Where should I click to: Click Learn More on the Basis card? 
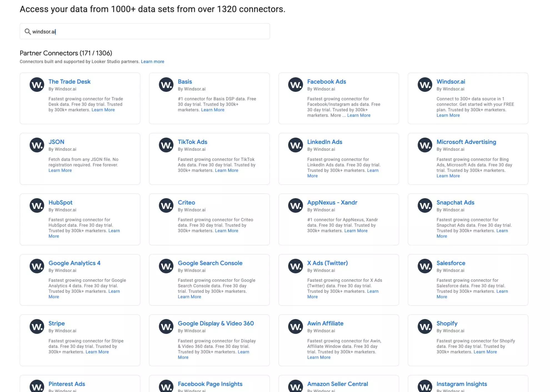pos(212,110)
